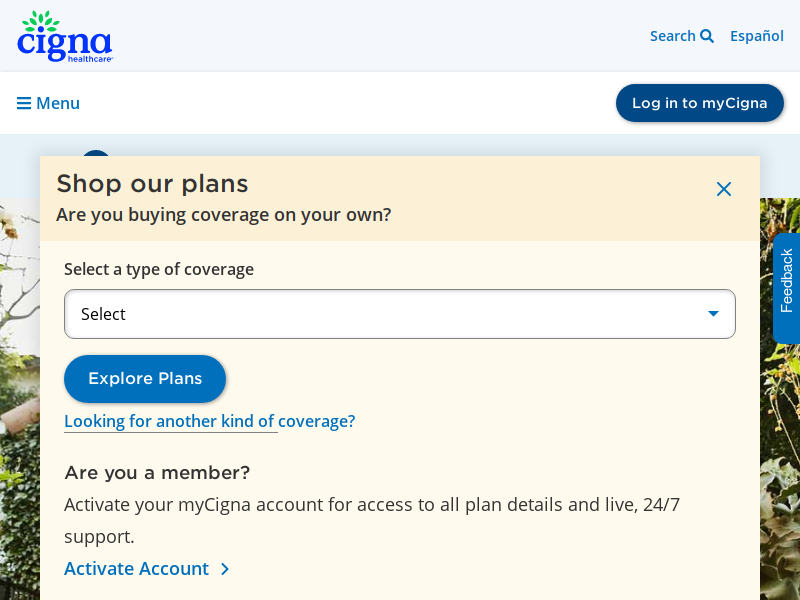
Task: Click the Activate Account link
Action: tap(136, 569)
